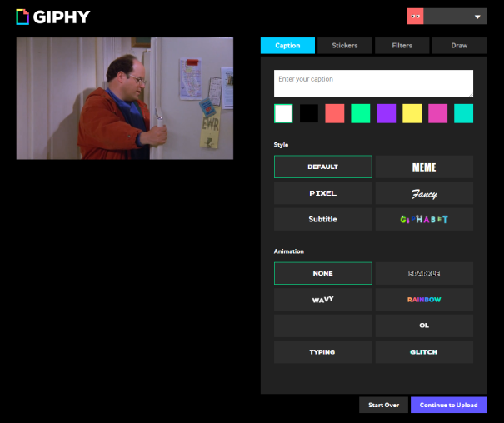Select the yellow color swatch

point(412,113)
